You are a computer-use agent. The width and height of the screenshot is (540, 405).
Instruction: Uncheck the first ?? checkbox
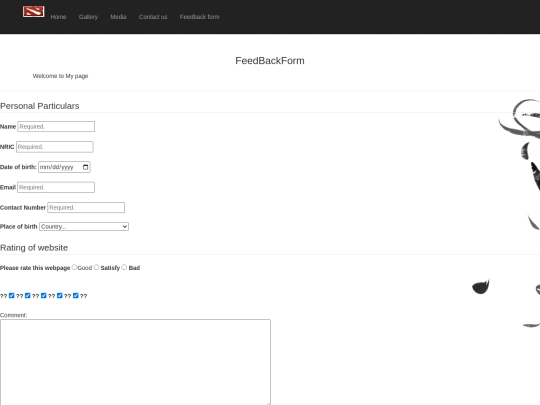tap(12, 295)
